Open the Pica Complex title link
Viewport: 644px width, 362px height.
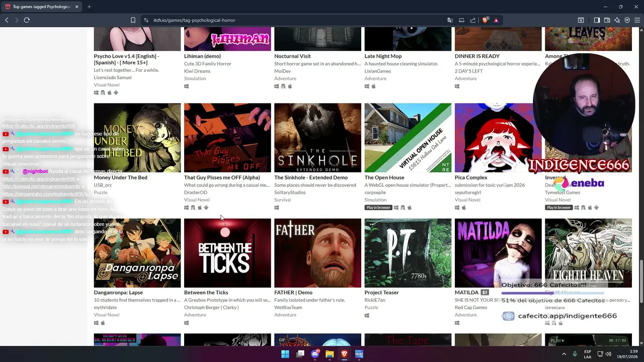click(x=471, y=177)
